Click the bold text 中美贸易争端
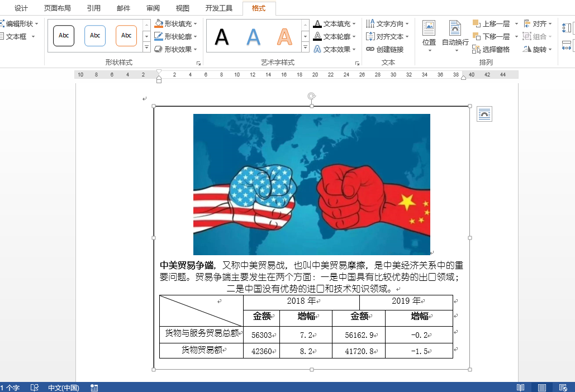 (x=187, y=265)
